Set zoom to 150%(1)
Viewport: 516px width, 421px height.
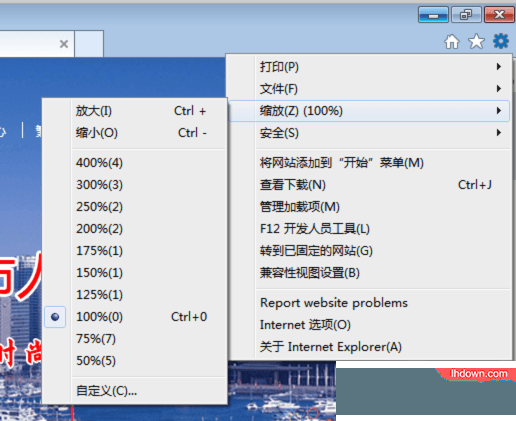point(135,273)
